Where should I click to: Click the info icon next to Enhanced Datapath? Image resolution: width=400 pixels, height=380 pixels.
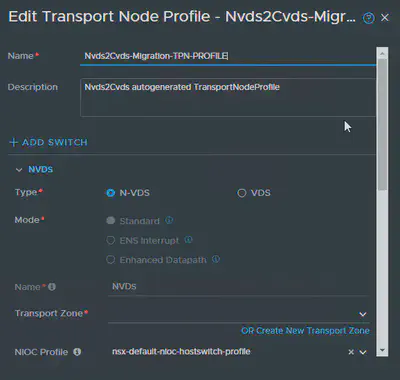(216, 259)
